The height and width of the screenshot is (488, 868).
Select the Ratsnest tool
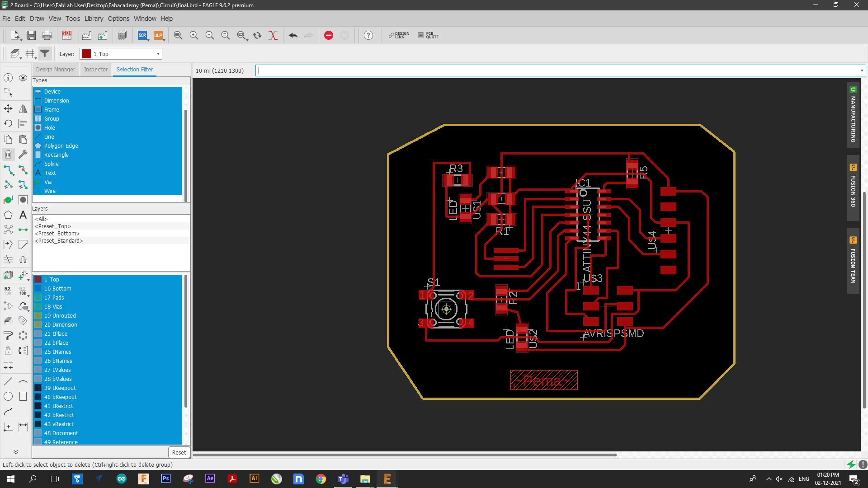(x=8, y=230)
